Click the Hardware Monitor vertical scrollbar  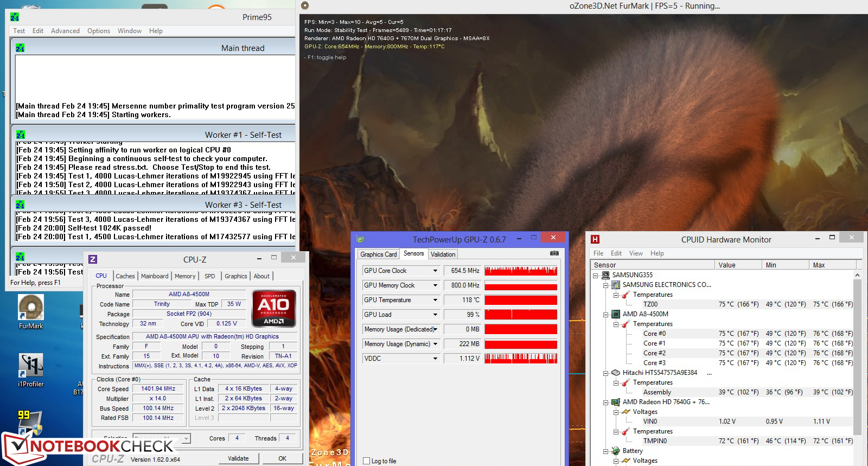(857, 353)
